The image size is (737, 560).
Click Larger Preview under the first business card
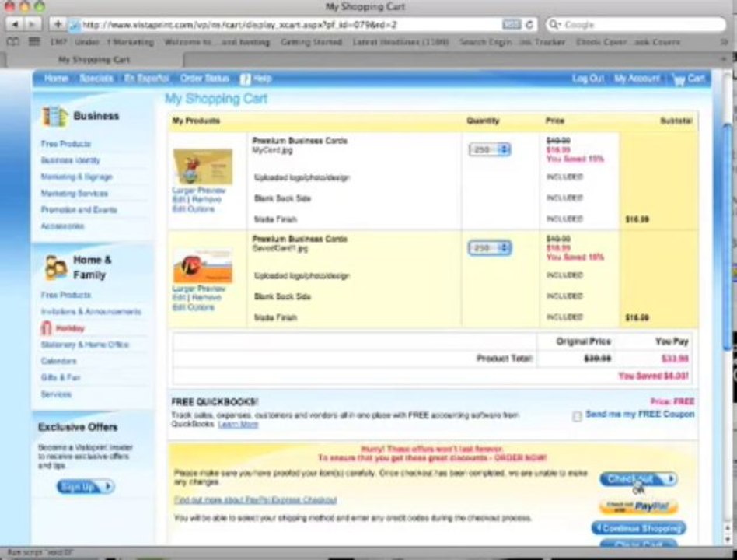[x=199, y=191]
